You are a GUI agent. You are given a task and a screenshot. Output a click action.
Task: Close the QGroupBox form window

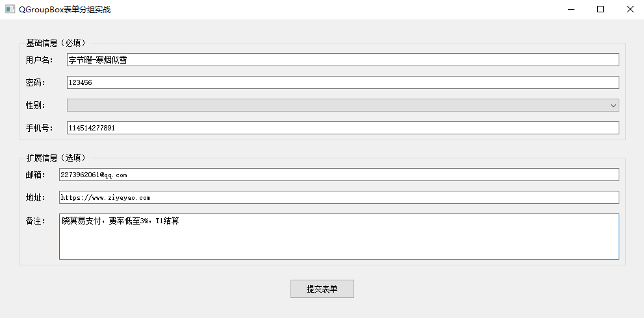point(630,9)
